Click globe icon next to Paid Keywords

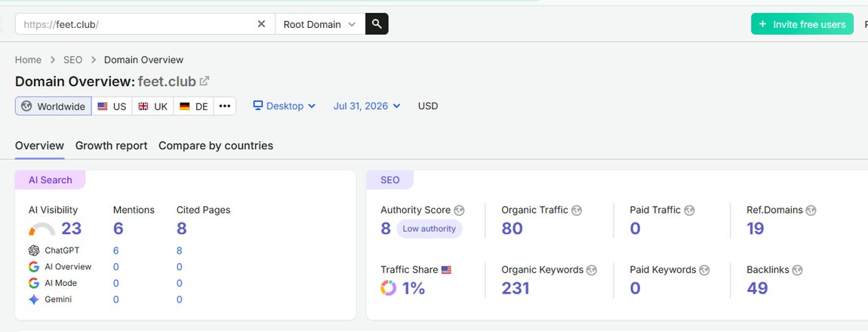[704, 270]
